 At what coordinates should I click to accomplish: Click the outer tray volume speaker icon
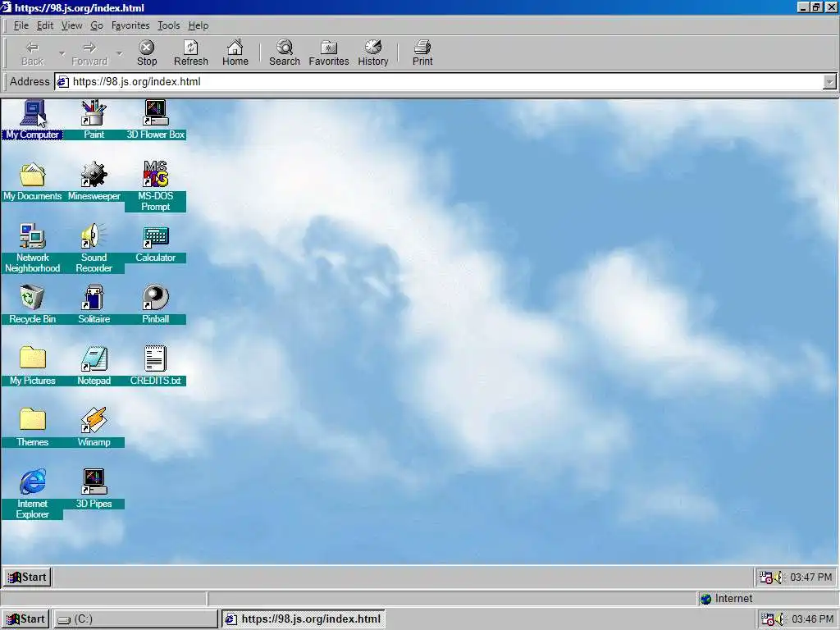click(781, 619)
